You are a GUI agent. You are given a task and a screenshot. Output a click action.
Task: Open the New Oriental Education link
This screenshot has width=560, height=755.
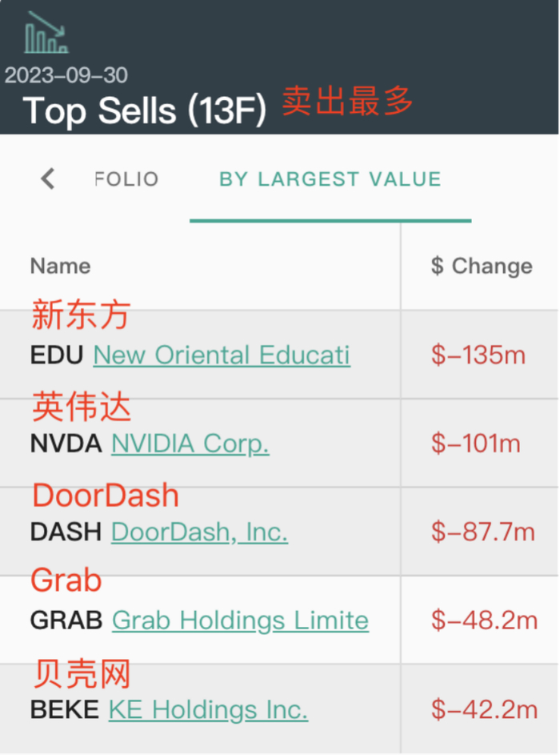[222, 355]
